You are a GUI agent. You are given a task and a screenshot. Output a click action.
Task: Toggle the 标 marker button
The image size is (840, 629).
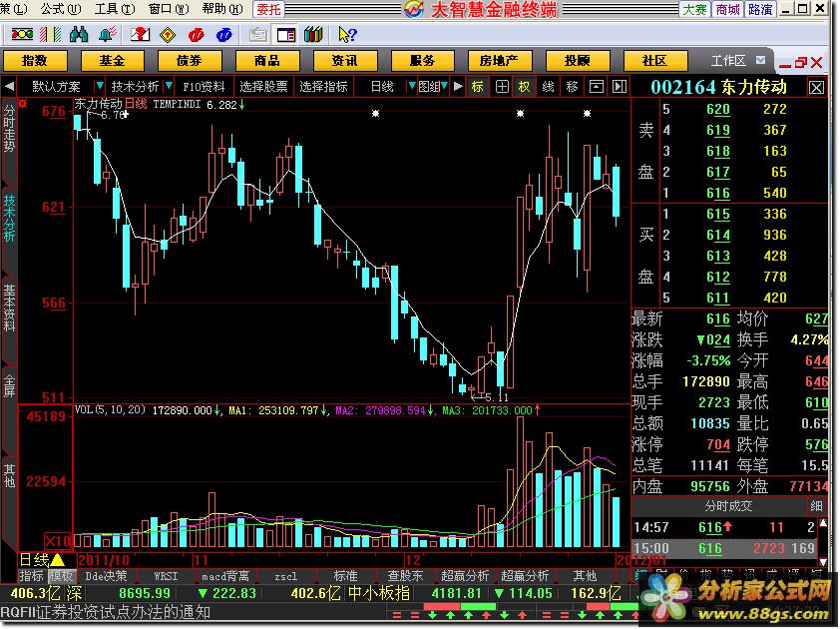pyautogui.click(x=477, y=86)
